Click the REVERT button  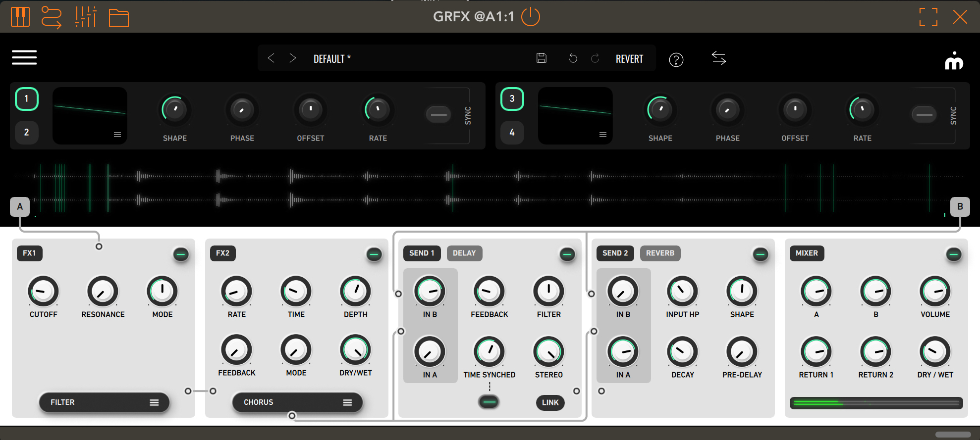coord(629,59)
